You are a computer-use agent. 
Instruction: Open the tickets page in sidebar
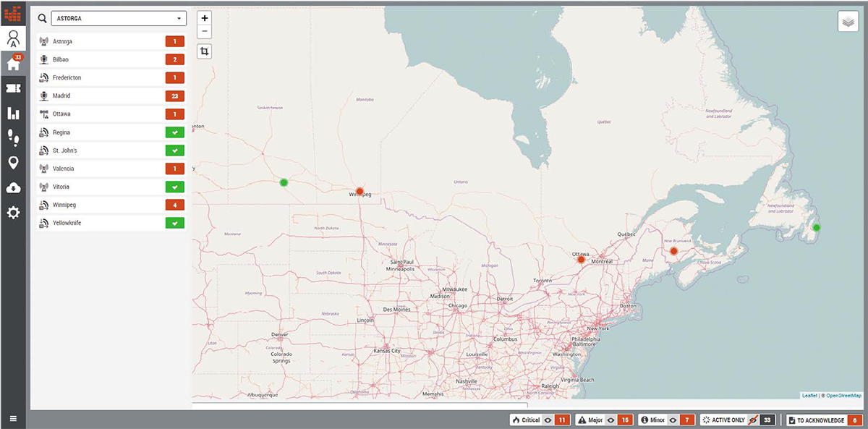[x=13, y=88]
